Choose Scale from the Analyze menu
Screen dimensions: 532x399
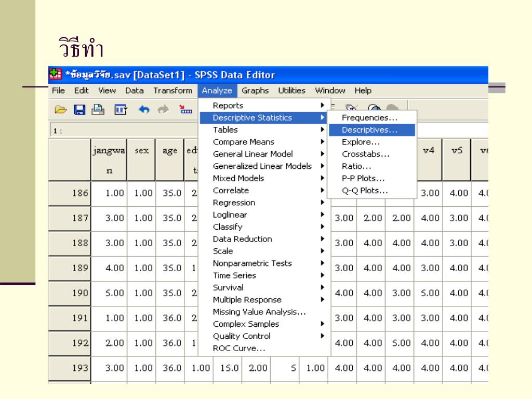[x=263, y=251]
